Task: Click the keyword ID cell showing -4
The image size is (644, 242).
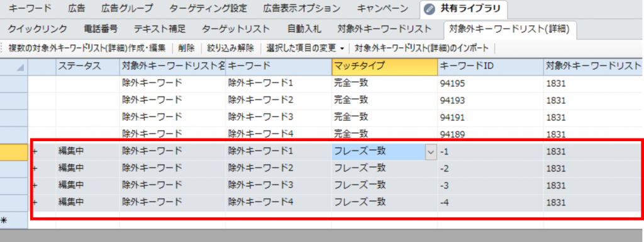Action: tap(491, 202)
